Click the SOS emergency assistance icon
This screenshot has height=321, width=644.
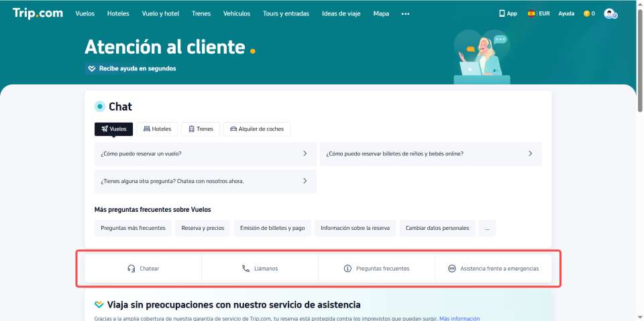click(x=451, y=269)
